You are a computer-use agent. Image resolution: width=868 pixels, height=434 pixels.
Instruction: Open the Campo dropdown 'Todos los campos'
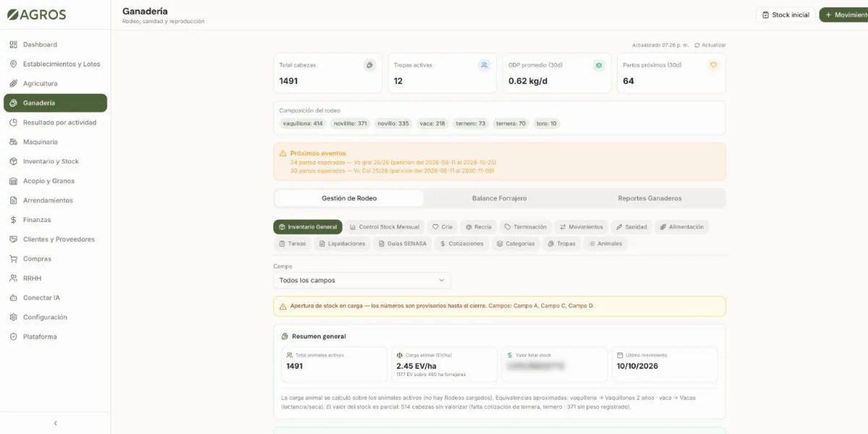tap(362, 281)
